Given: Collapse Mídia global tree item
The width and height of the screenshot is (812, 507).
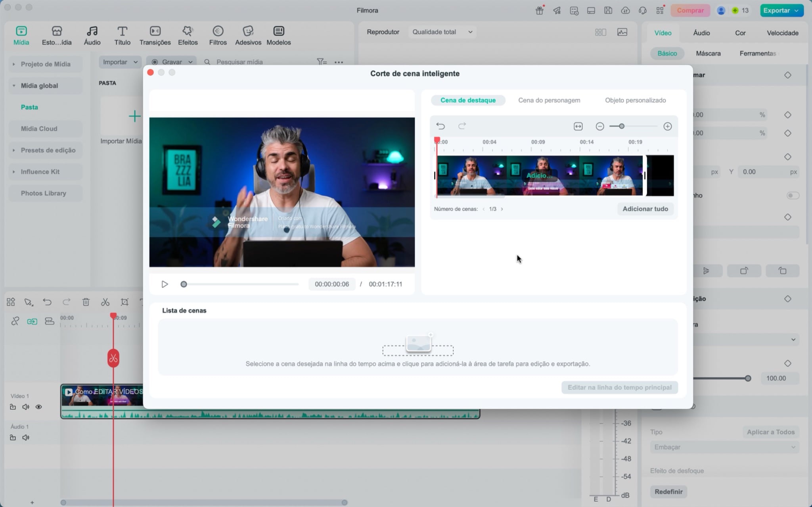Looking at the screenshot, I should pos(14,85).
